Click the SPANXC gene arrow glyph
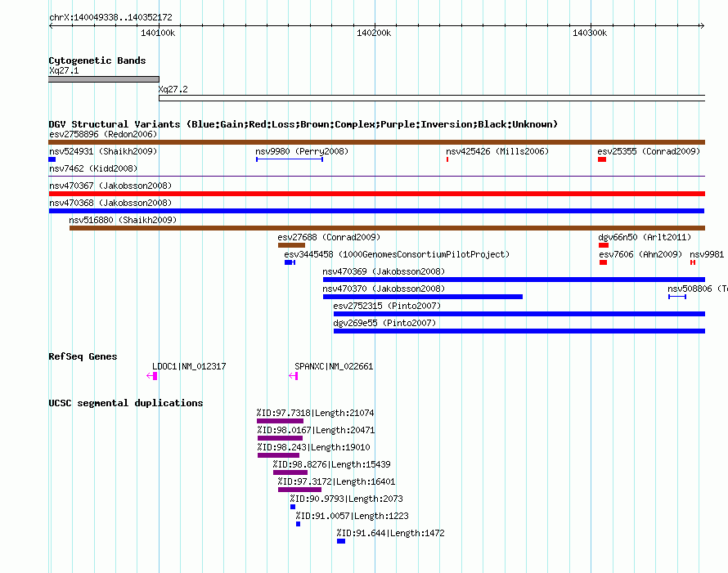728x573 pixels. click(294, 376)
